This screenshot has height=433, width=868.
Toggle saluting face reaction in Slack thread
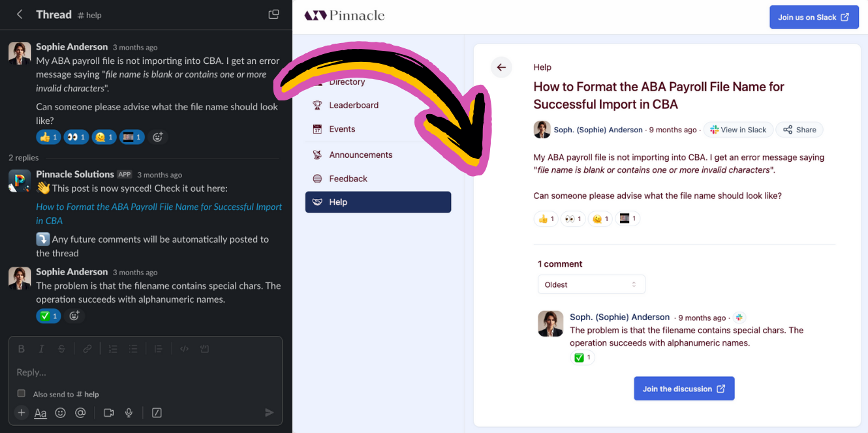click(104, 137)
